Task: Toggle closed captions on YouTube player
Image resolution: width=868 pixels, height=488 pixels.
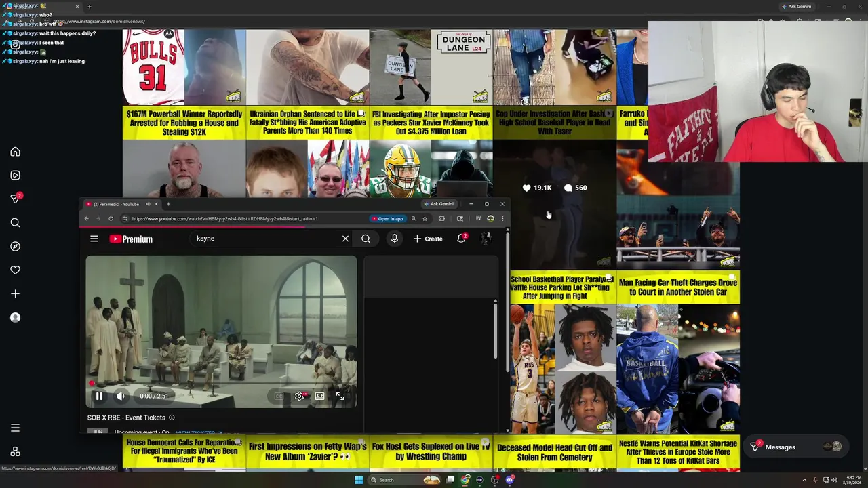Action: point(279,396)
